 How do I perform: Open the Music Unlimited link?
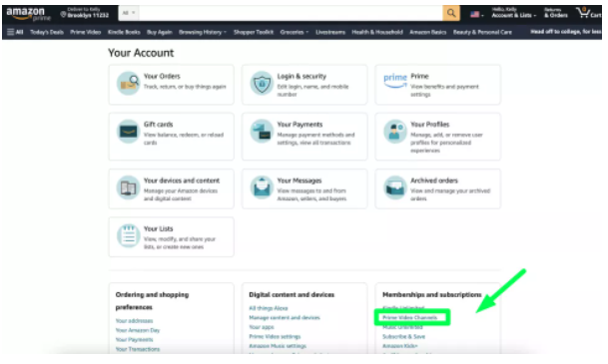(x=402, y=327)
